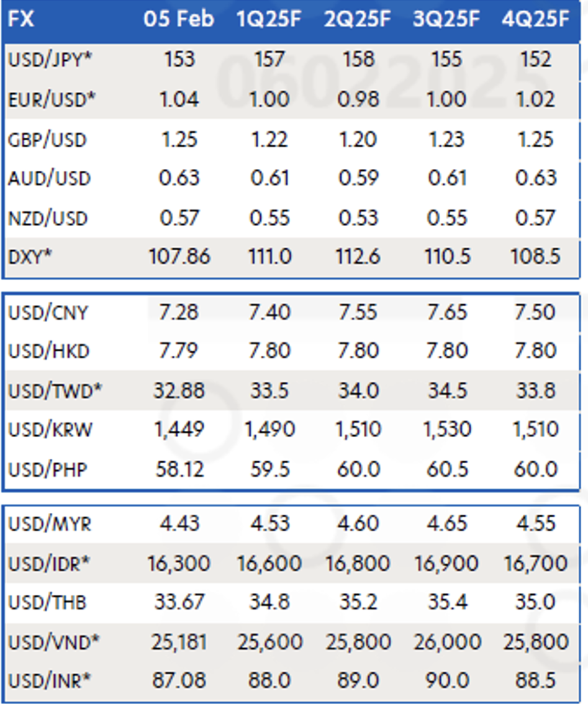Select the USD/MYR row label
The image size is (588, 704).
(x=50, y=524)
